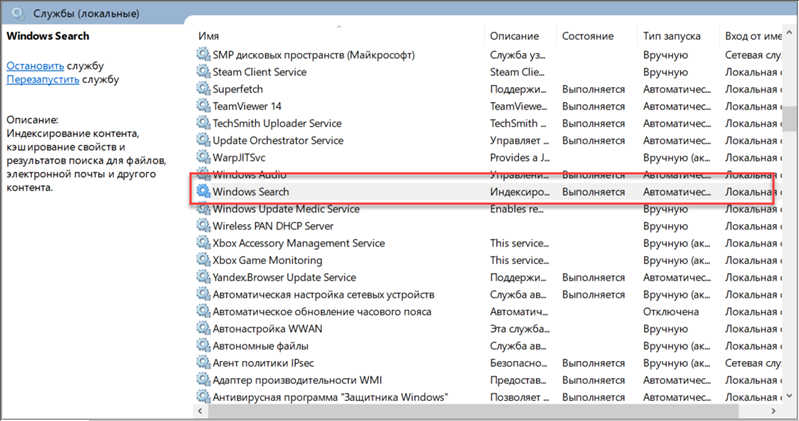Click the vertical scrollbar up arrow
This screenshot has height=421, width=799.
[789, 33]
